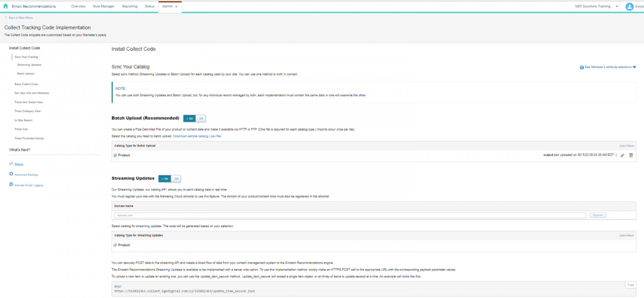
Task: Click the Advanced Settings gear icon
Action: [x=11, y=174]
